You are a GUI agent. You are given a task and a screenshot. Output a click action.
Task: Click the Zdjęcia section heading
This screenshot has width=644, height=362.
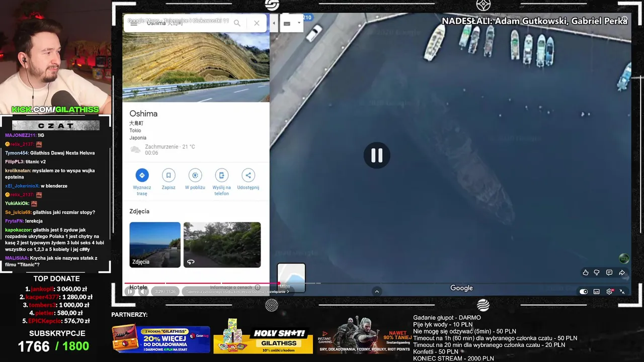click(x=139, y=211)
